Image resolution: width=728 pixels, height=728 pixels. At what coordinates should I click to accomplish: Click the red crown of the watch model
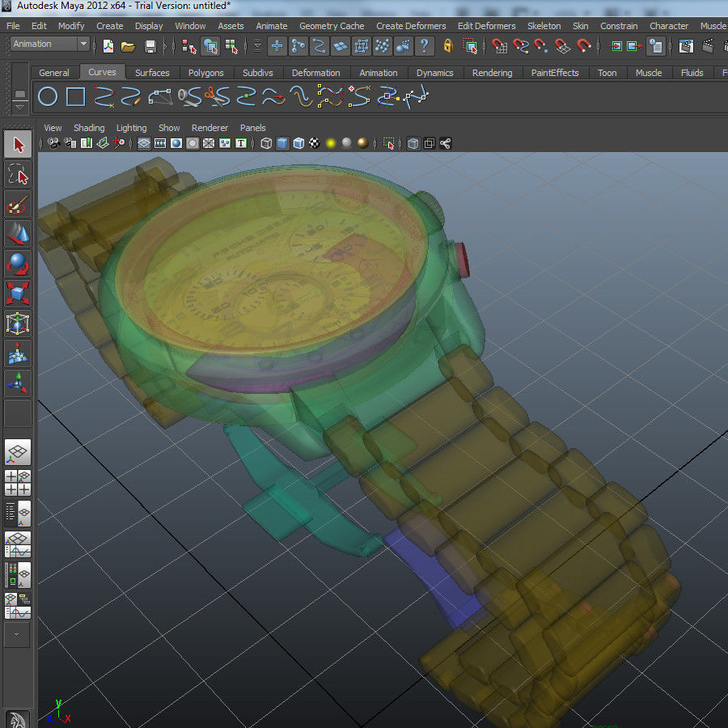pos(461,260)
